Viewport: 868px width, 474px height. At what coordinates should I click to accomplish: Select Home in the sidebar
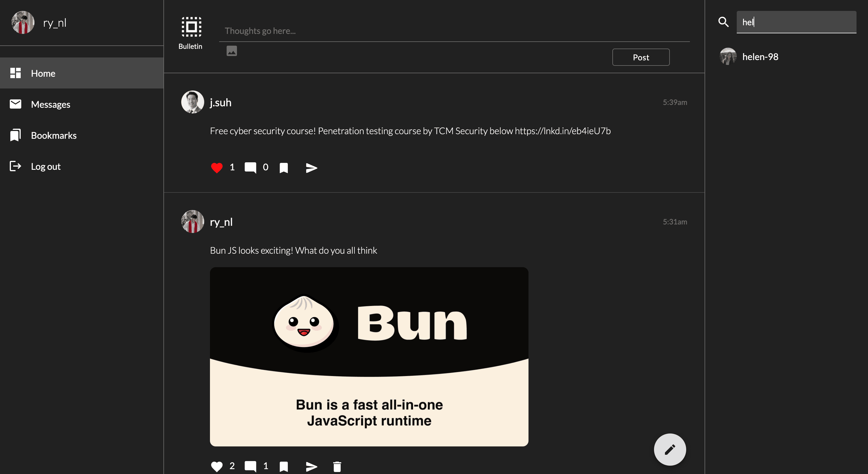coord(43,73)
